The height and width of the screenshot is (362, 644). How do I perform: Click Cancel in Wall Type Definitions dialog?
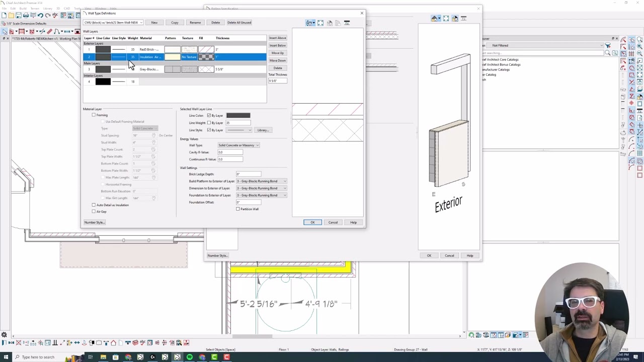[333, 222]
